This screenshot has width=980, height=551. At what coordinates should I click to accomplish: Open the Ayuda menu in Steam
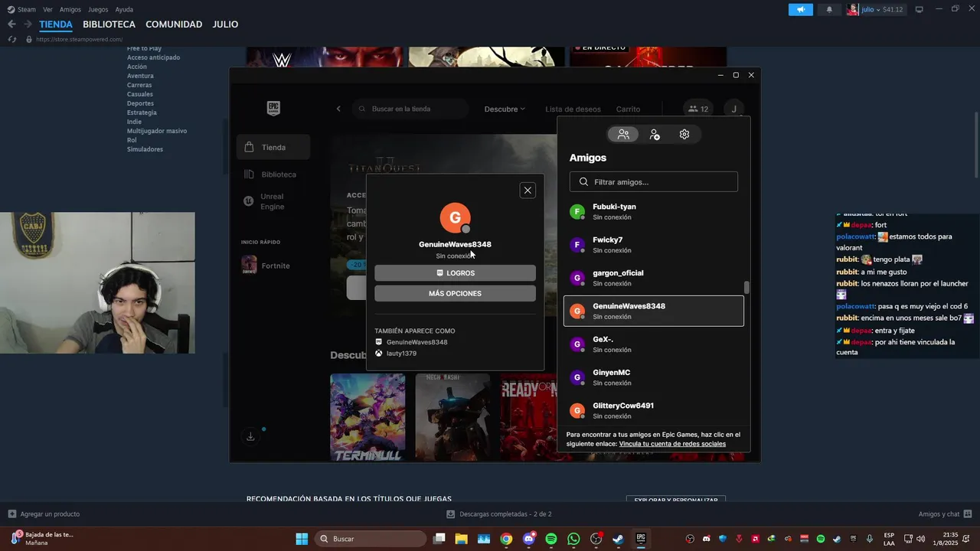[124, 9]
